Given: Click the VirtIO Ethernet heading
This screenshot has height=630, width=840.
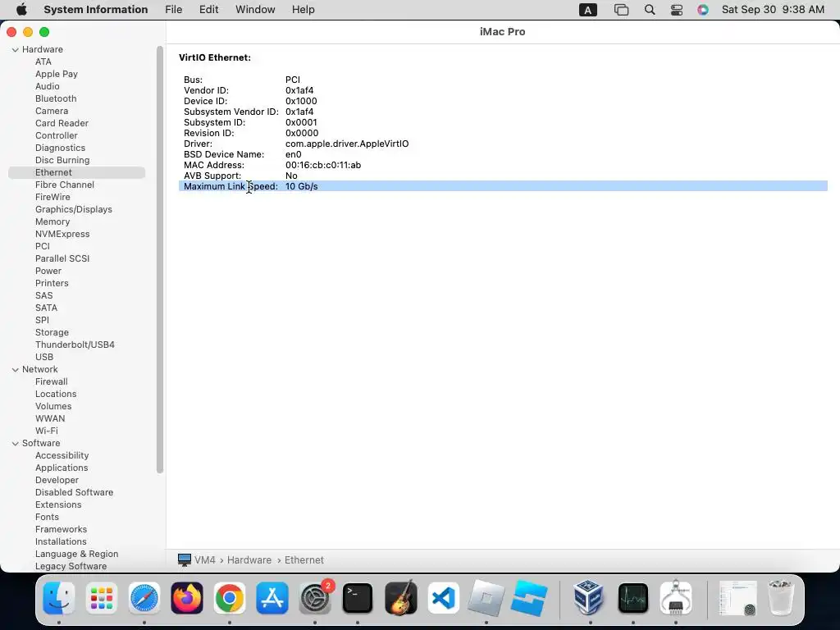Looking at the screenshot, I should click(x=215, y=57).
